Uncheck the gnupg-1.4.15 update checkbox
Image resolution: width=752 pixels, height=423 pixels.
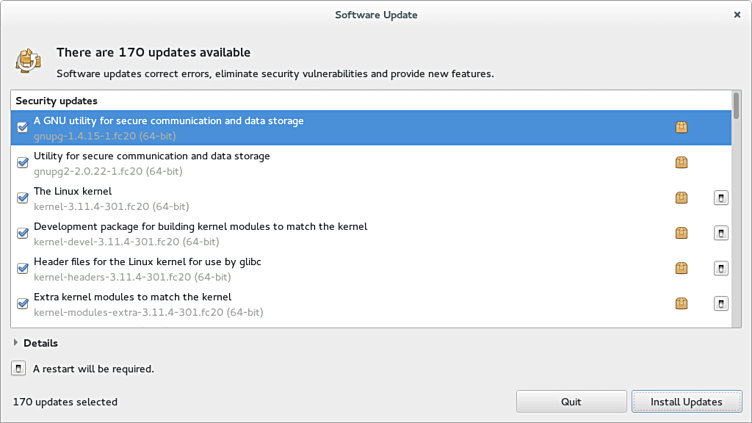(x=23, y=127)
